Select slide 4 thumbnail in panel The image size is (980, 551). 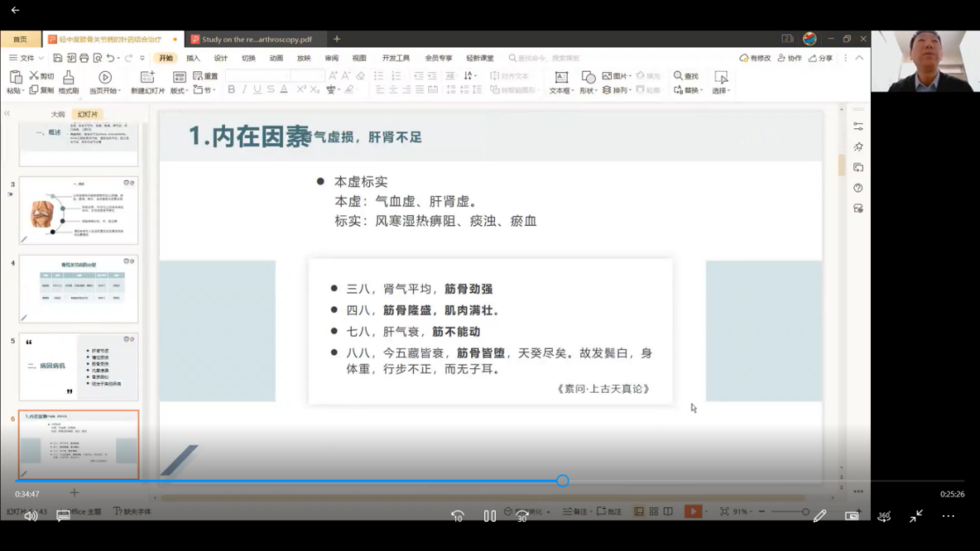pos(79,290)
